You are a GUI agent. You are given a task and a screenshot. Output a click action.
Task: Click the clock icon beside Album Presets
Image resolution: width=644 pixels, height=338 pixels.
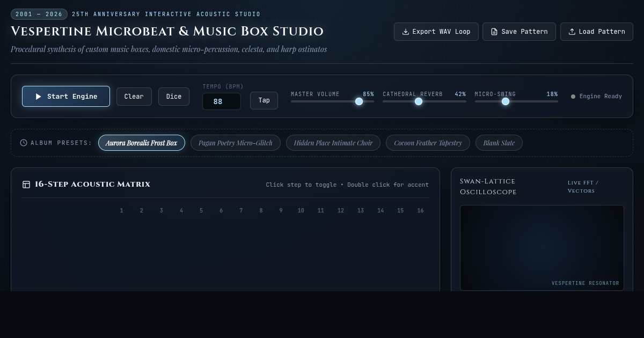click(x=24, y=143)
